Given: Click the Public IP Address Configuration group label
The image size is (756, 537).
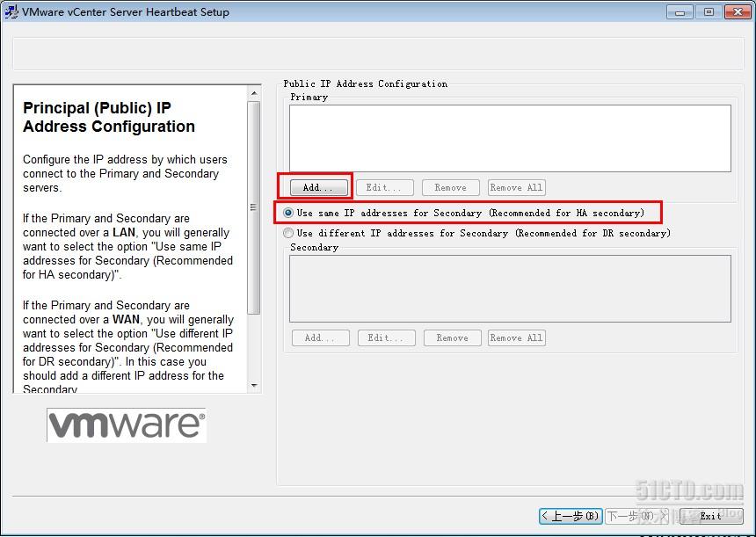Looking at the screenshot, I should pyautogui.click(x=365, y=83).
